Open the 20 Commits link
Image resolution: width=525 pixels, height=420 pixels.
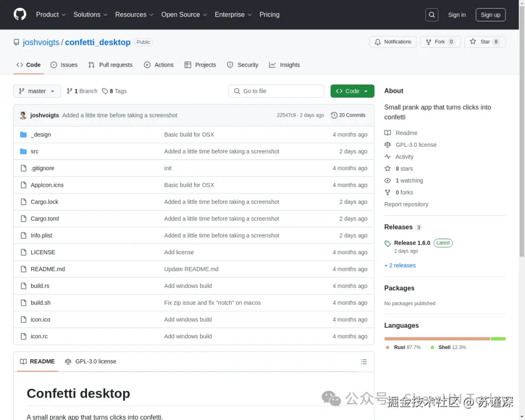[348, 115]
